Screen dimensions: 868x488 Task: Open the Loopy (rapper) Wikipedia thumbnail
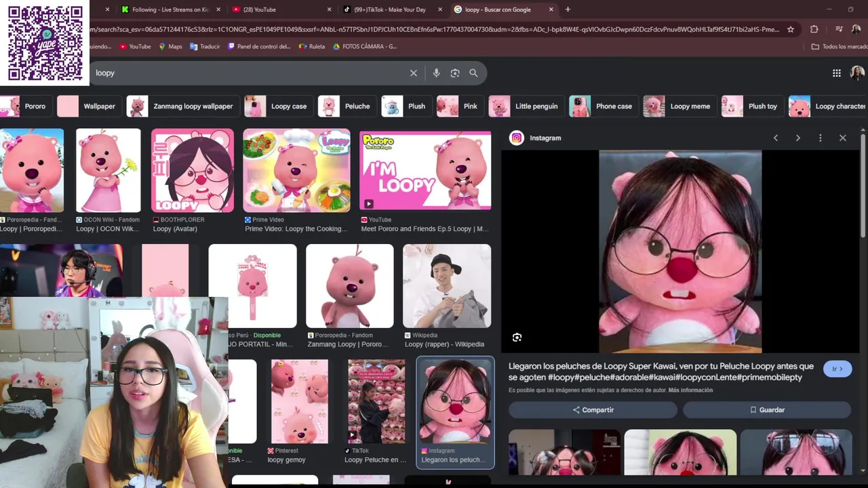coord(447,286)
